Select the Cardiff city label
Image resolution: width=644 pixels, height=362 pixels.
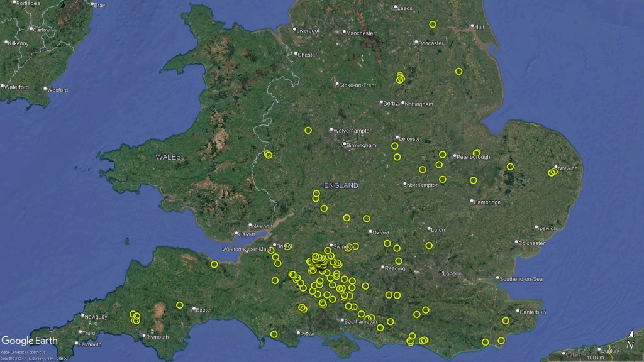point(247,234)
